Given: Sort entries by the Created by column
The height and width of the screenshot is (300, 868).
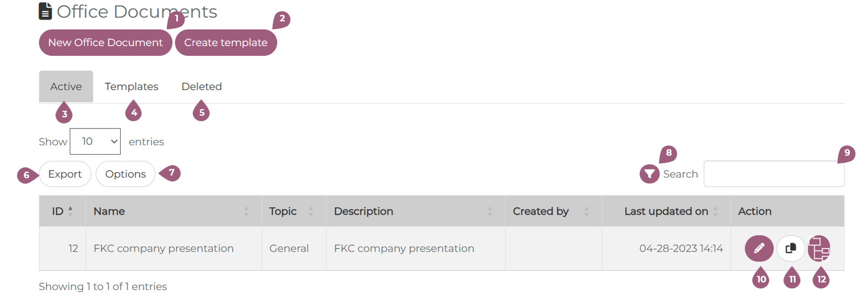Looking at the screenshot, I should pos(586,211).
